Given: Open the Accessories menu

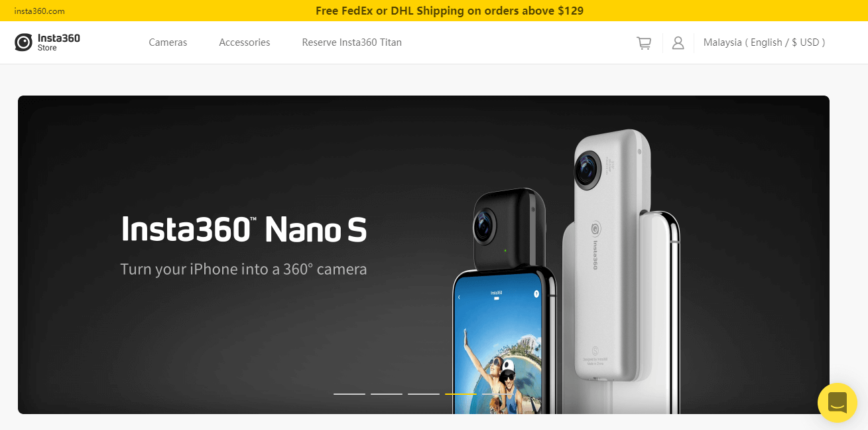Looking at the screenshot, I should pyautogui.click(x=245, y=42).
